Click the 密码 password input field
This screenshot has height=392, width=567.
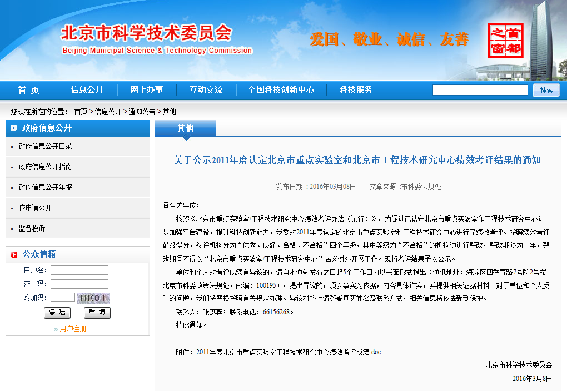(79, 284)
